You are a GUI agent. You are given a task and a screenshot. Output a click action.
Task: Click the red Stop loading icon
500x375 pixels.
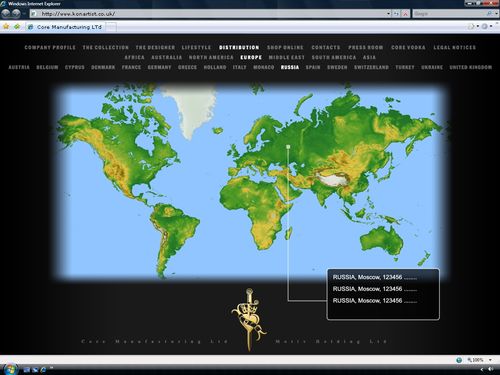(x=405, y=14)
